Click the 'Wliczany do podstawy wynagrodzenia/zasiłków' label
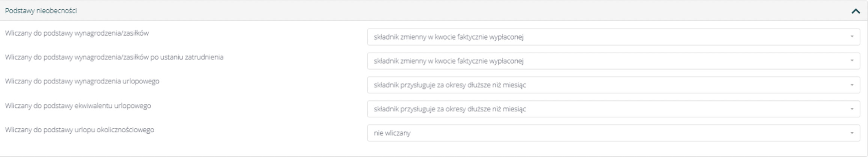The width and height of the screenshot is (868, 158). (x=77, y=33)
